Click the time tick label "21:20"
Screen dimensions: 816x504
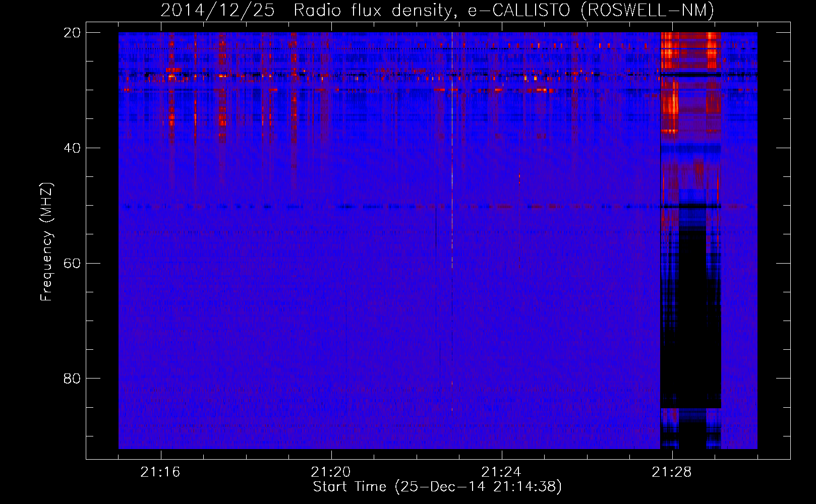331,472
